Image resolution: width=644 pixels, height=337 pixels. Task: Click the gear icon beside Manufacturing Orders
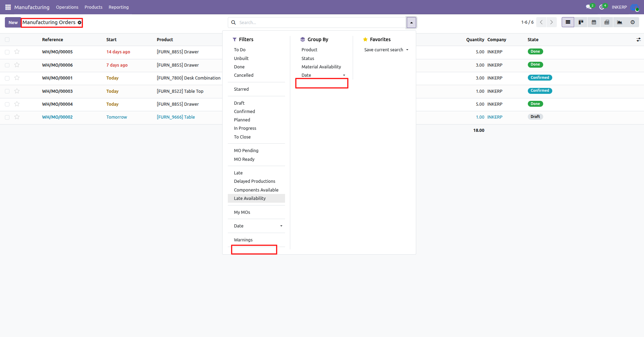[80, 23]
